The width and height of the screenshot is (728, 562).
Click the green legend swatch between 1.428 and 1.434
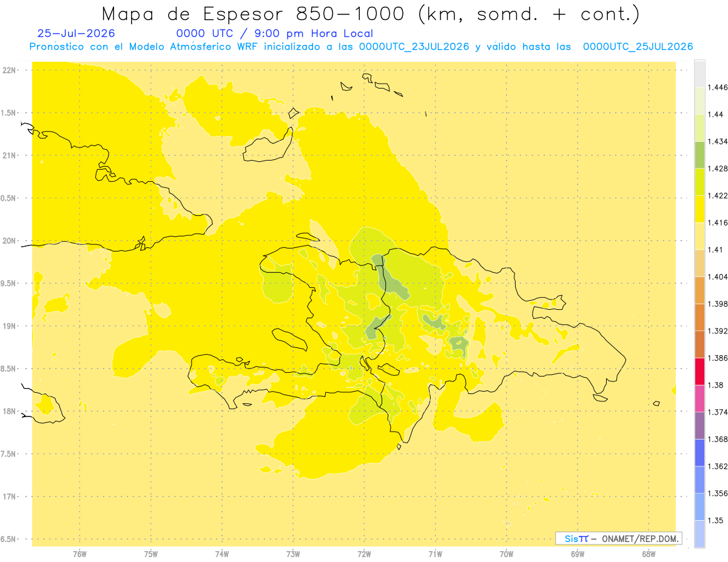(699, 155)
